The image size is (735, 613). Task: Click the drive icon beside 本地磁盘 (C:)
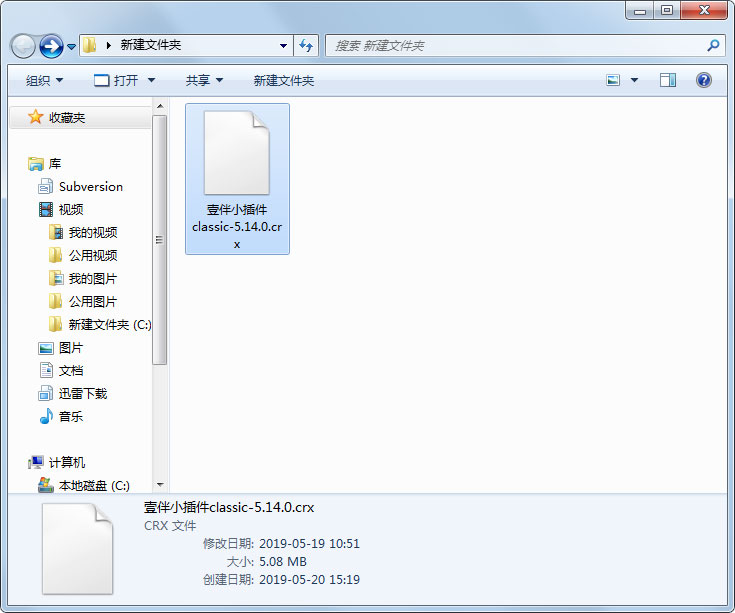[x=45, y=485]
